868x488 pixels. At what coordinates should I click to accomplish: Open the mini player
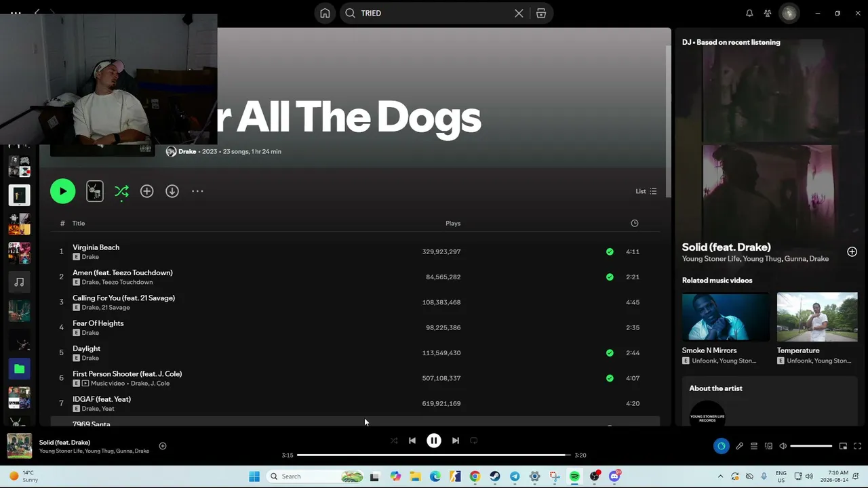[x=843, y=446]
